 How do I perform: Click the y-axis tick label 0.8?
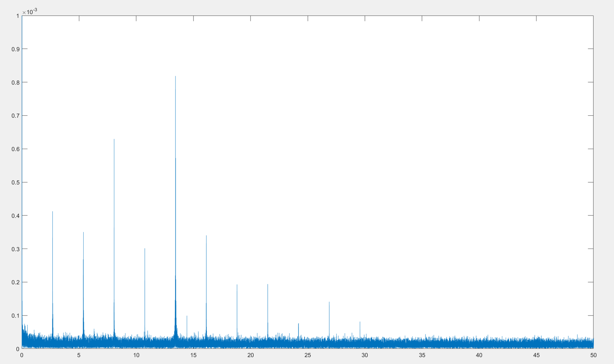pyautogui.click(x=15, y=83)
